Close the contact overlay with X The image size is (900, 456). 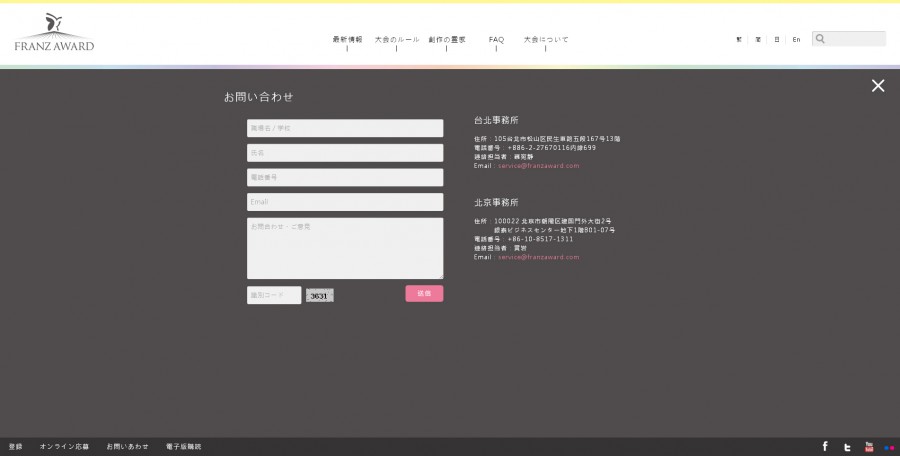[878, 86]
